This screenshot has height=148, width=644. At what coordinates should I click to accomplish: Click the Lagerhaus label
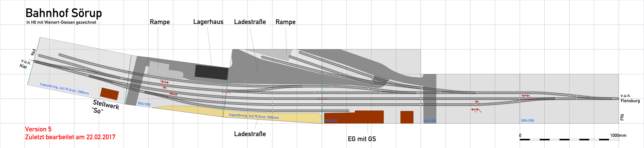point(208,22)
